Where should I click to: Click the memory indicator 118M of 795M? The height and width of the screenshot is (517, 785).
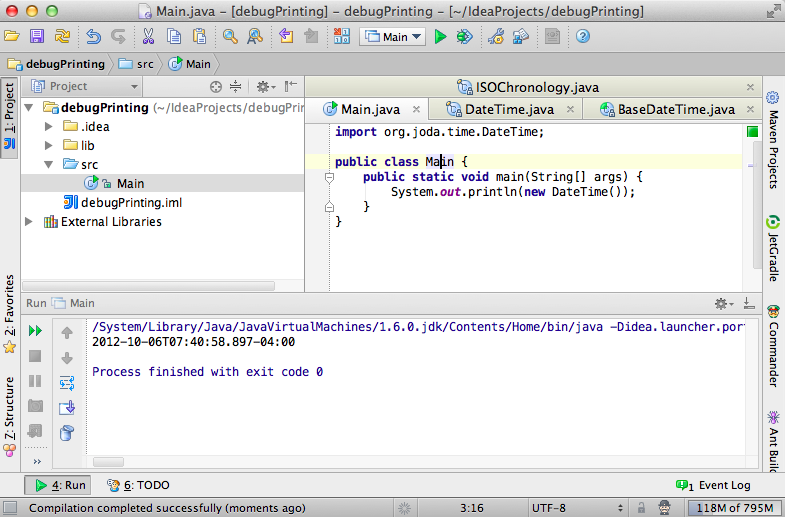(x=734, y=508)
